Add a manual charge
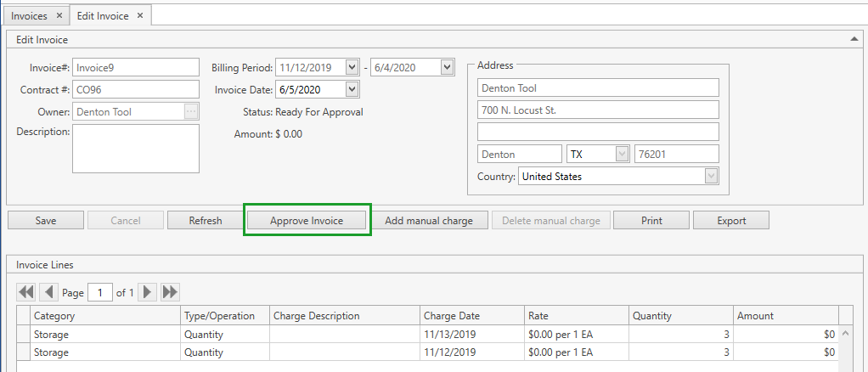This screenshot has width=868, height=372. point(429,221)
